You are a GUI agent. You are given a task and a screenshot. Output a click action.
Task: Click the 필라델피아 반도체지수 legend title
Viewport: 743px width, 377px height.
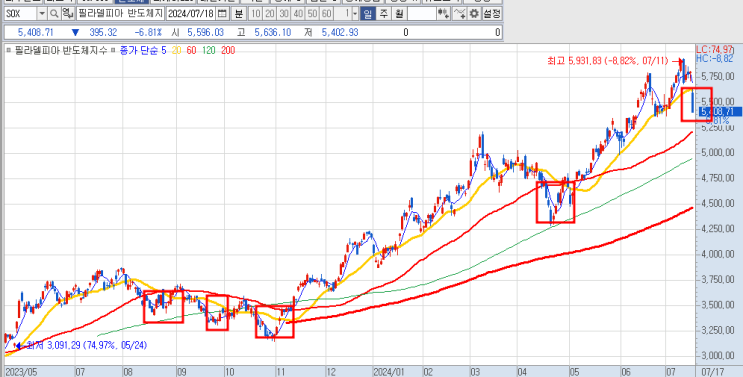(x=61, y=50)
